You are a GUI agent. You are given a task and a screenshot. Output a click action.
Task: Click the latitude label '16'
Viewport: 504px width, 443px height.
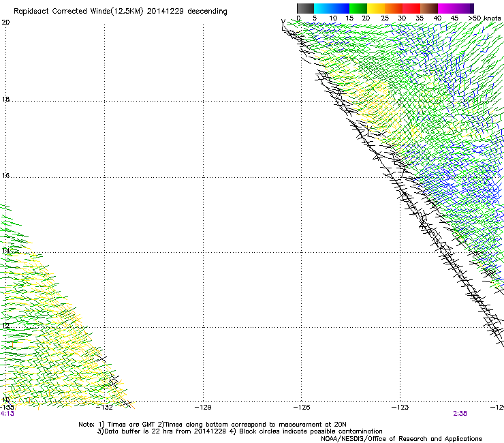pyautogui.click(x=5, y=175)
